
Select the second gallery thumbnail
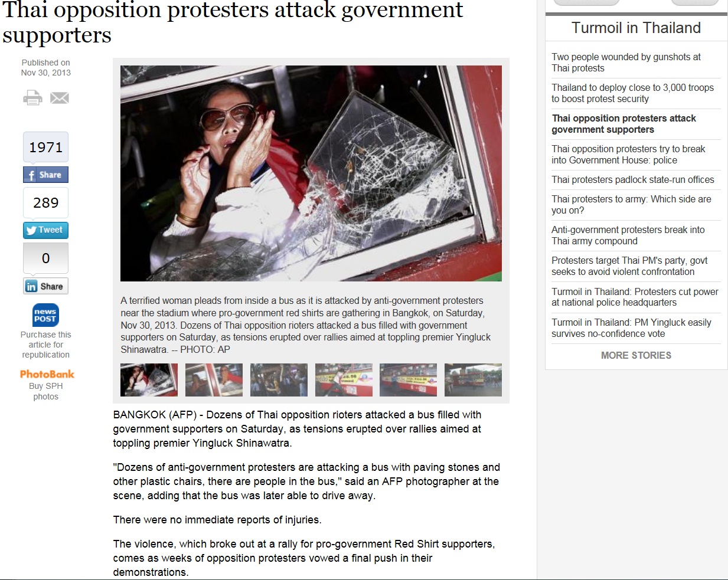click(x=214, y=379)
